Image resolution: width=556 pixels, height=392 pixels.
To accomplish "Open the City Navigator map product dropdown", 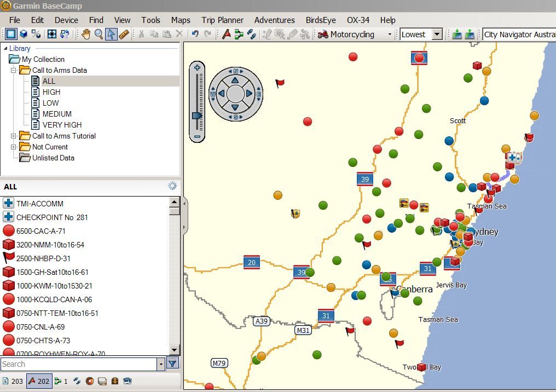I will (519, 34).
